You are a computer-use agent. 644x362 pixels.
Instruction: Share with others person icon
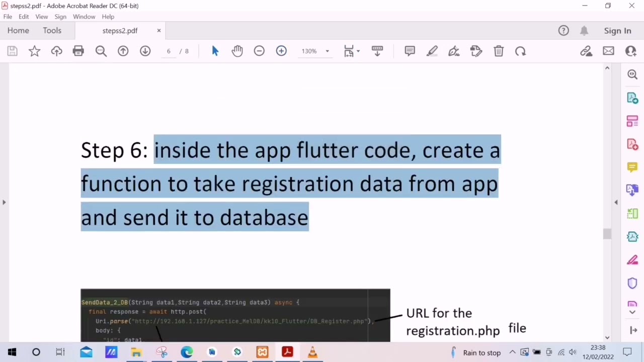click(630, 51)
